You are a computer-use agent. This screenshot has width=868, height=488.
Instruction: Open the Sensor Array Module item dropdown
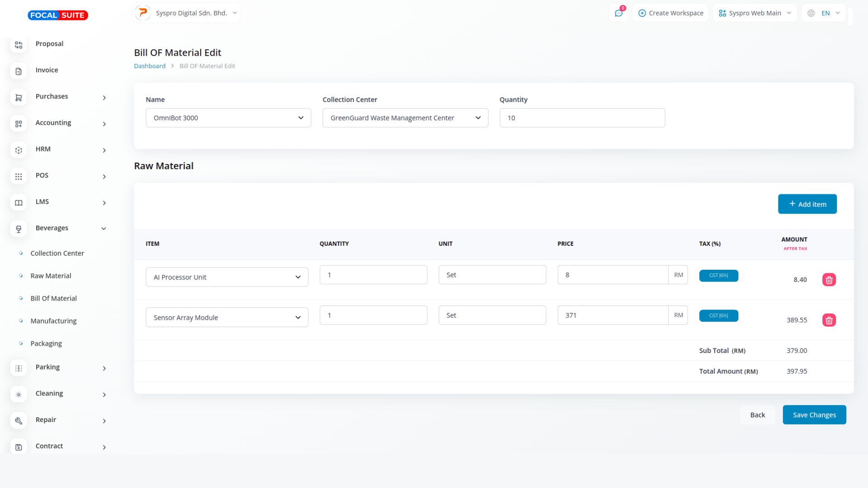(226, 318)
